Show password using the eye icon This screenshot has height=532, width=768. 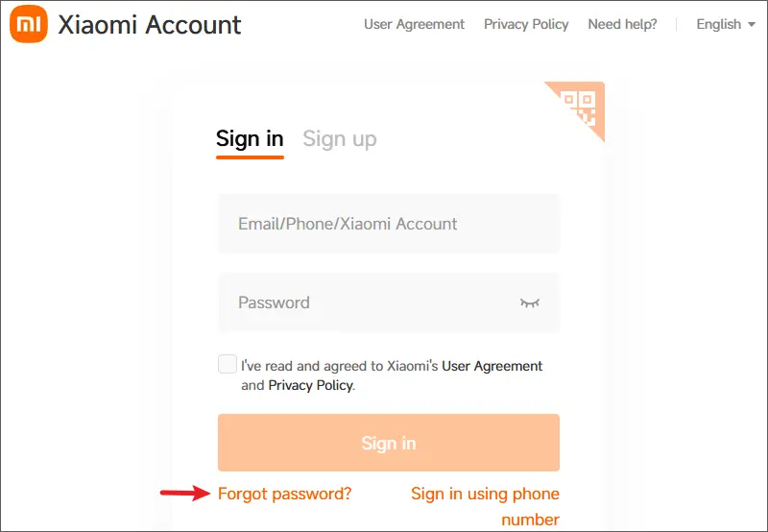point(530,302)
